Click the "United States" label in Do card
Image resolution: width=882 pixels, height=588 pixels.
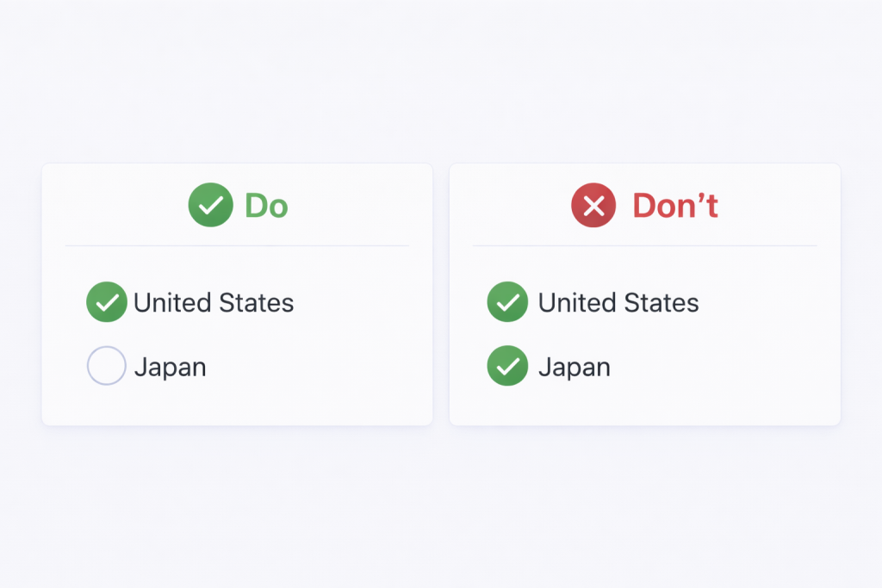(214, 303)
